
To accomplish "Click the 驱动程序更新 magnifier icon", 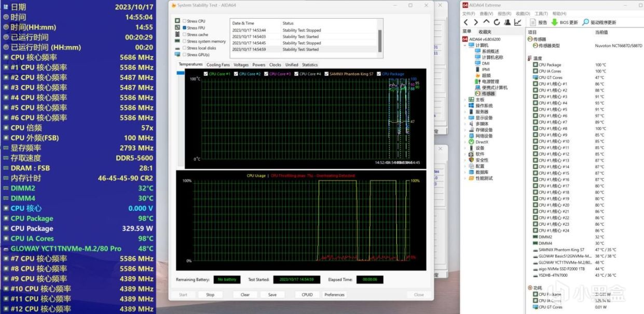I will pos(586,22).
